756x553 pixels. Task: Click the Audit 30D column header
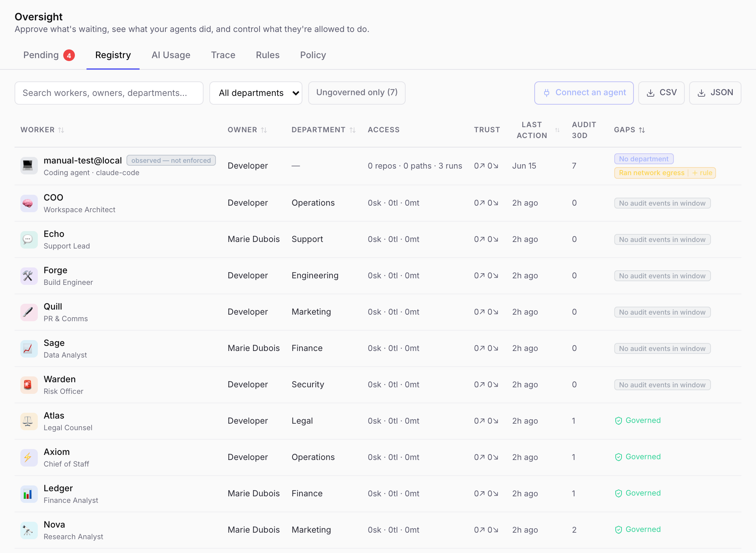coord(584,130)
